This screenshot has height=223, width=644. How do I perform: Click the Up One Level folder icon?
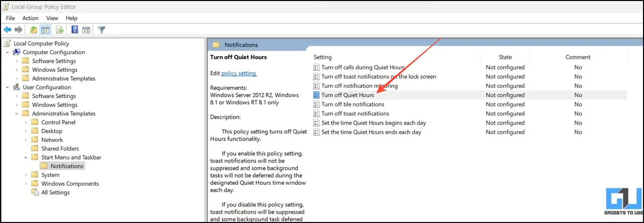pyautogui.click(x=34, y=30)
